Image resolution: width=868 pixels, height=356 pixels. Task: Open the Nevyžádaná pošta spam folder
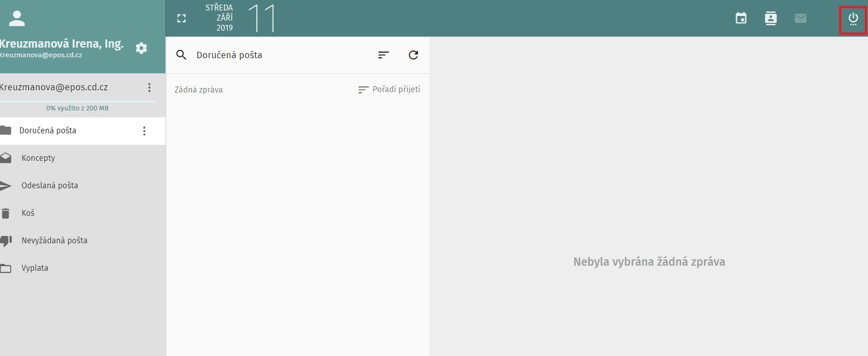point(82,241)
